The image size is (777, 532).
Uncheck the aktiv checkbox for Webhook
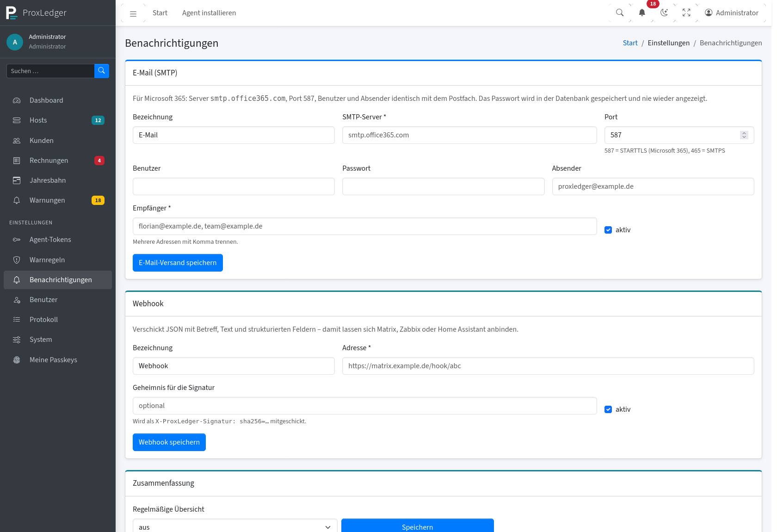click(x=608, y=409)
